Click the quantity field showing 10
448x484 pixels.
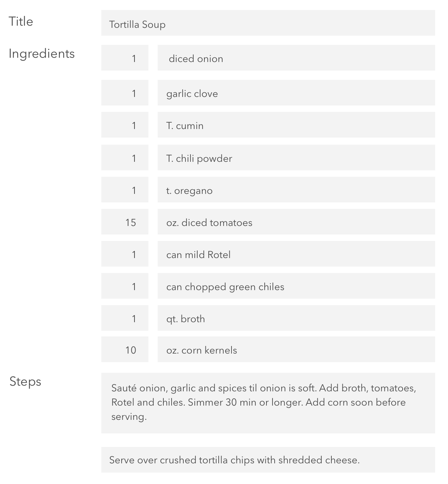[x=125, y=349]
